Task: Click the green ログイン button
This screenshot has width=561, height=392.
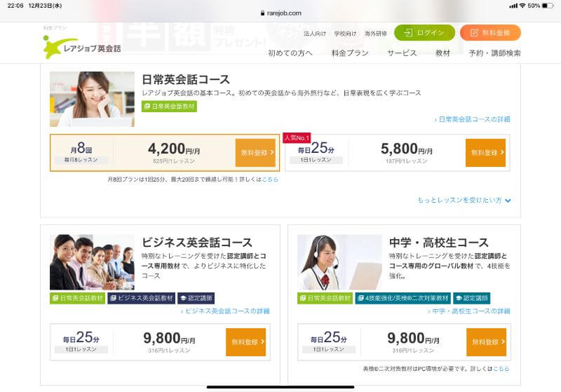Action: (x=424, y=33)
